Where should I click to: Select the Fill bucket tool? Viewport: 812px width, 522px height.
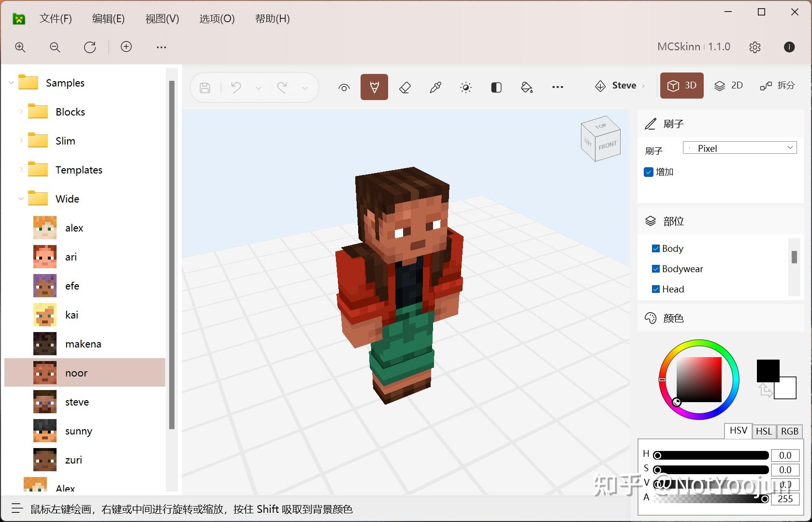coord(526,87)
